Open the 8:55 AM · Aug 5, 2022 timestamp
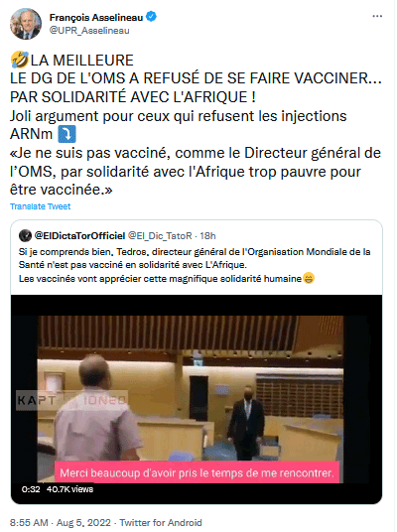 [61, 522]
